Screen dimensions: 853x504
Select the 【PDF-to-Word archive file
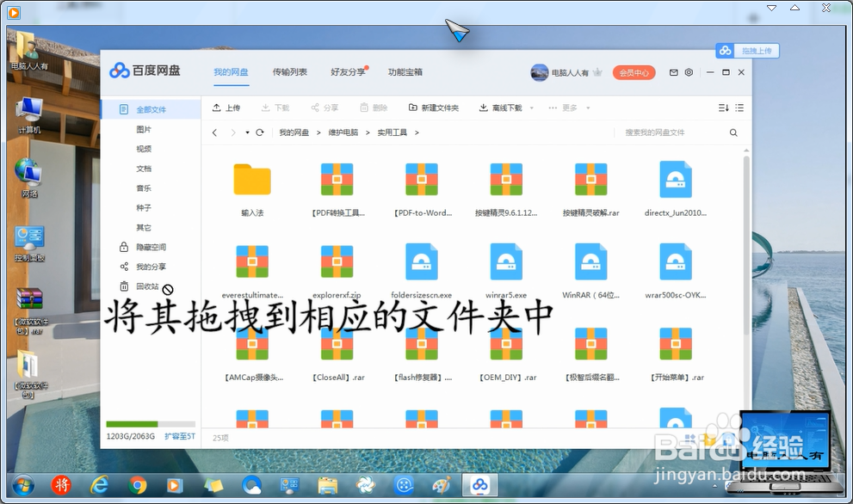[x=422, y=180]
